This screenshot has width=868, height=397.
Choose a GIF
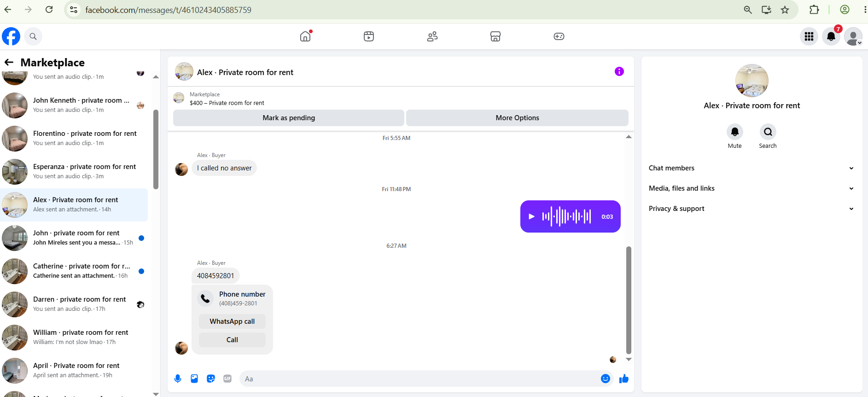227,379
